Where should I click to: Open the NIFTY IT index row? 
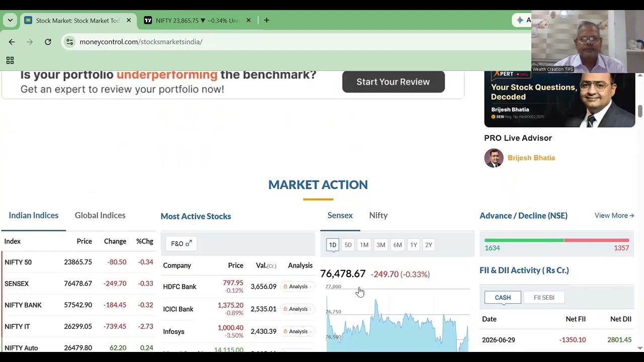pyautogui.click(x=79, y=327)
